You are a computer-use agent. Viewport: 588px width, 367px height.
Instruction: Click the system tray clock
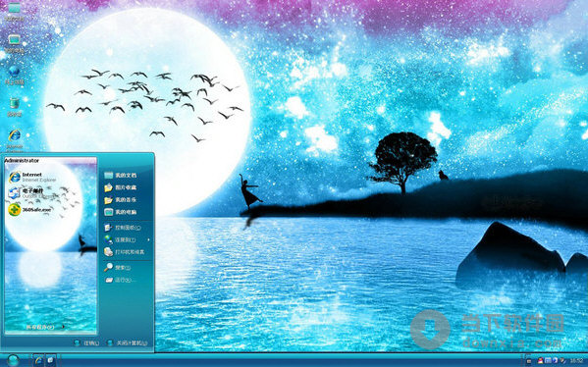577,361
